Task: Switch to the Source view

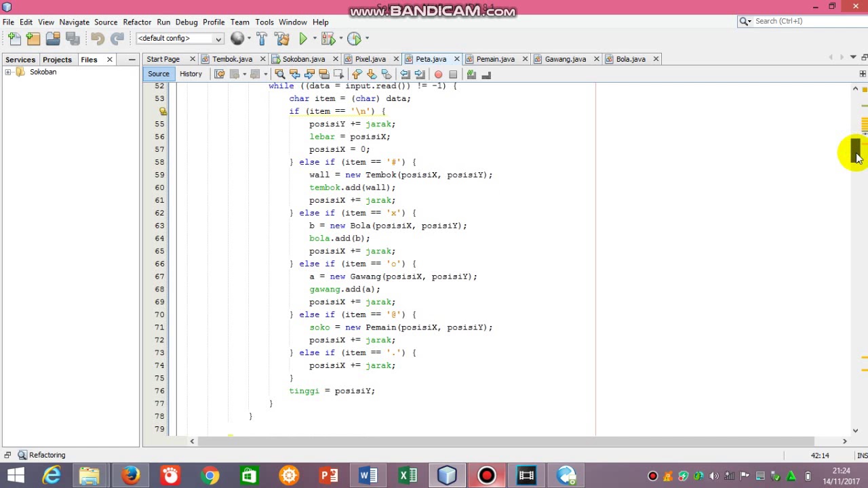Action: pos(159,74)
